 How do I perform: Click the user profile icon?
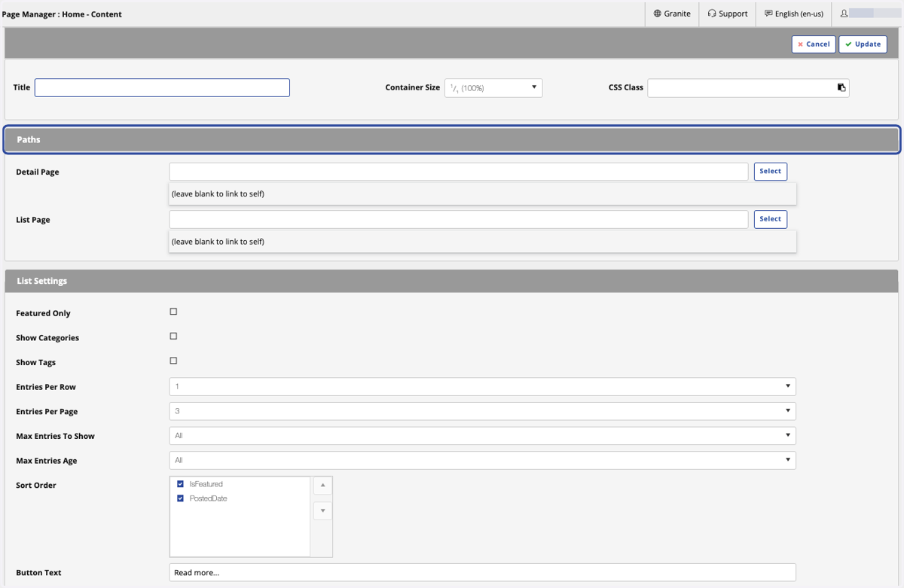click(844, 14)
